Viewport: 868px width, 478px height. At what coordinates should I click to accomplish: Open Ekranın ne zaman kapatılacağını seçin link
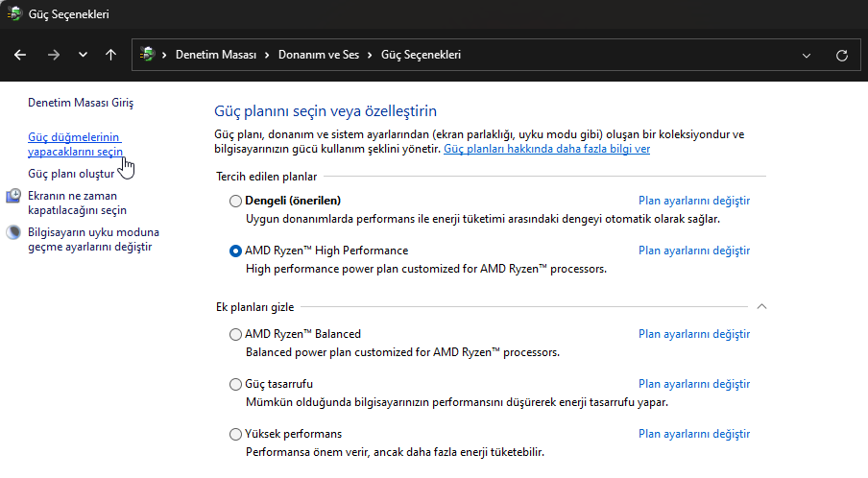(77, 203)
